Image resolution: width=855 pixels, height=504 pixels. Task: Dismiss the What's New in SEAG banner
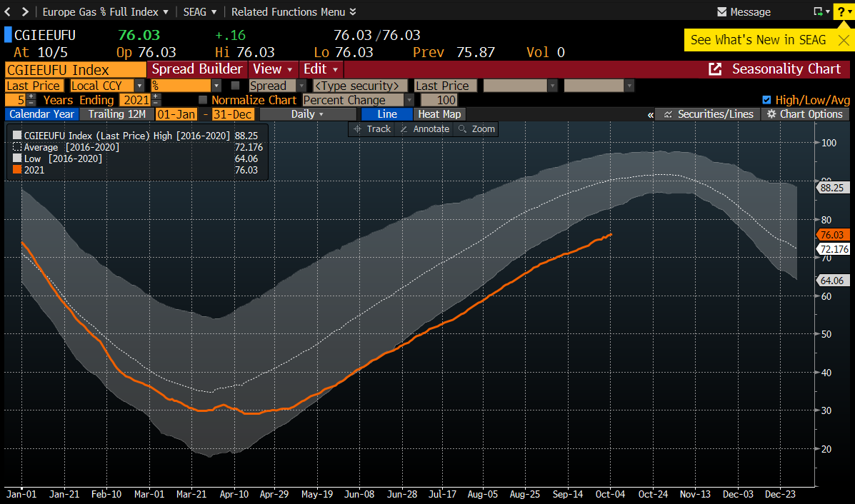click(x=841, y=40)
